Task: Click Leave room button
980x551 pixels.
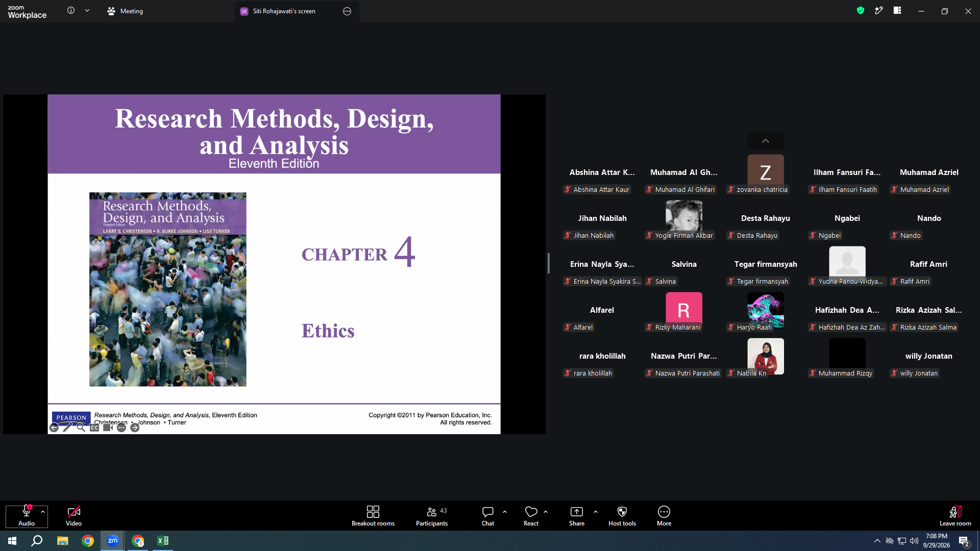Action: pos(955,516)
